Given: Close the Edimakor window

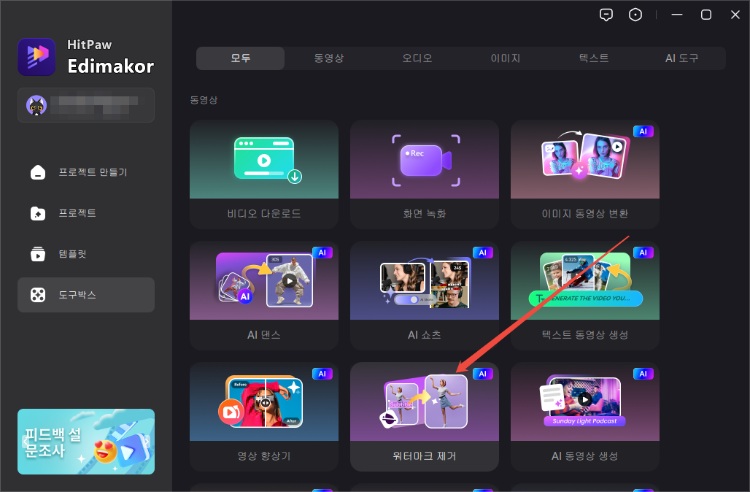Looking at the screenshot, I should pyautogui.click(x=735, y=15).
